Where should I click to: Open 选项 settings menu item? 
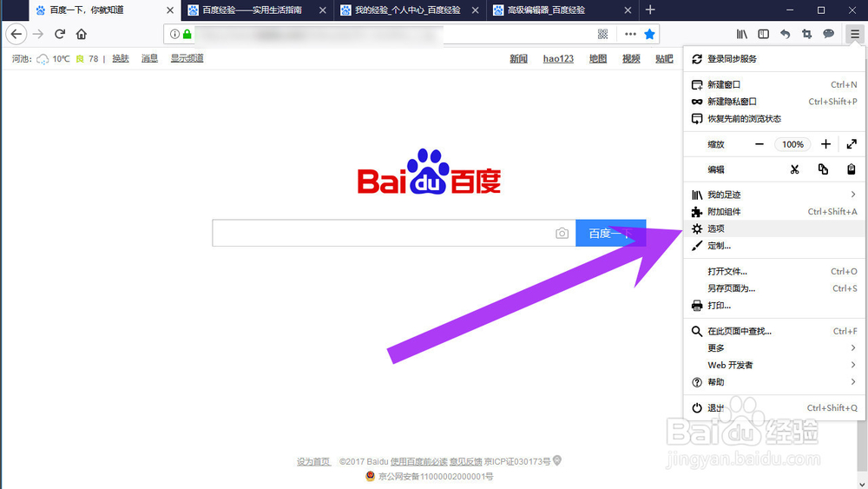tap(774, 228)
